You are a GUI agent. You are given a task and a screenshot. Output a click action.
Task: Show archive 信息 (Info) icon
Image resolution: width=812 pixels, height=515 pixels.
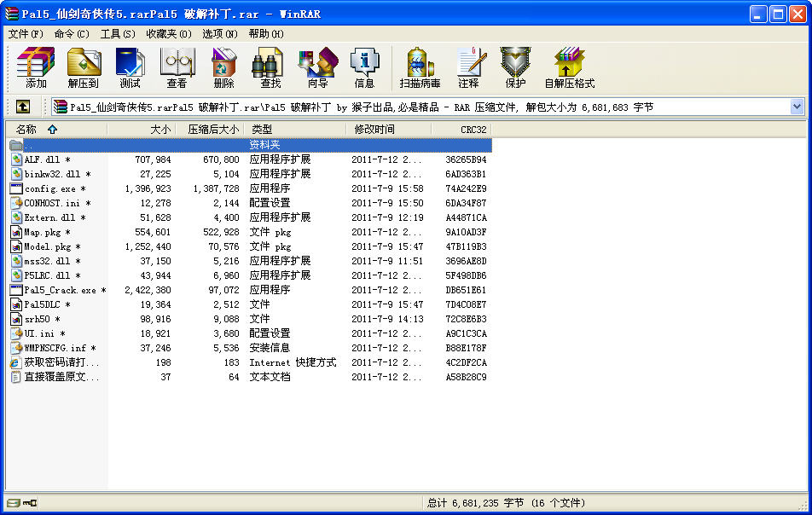coord(364,68)
